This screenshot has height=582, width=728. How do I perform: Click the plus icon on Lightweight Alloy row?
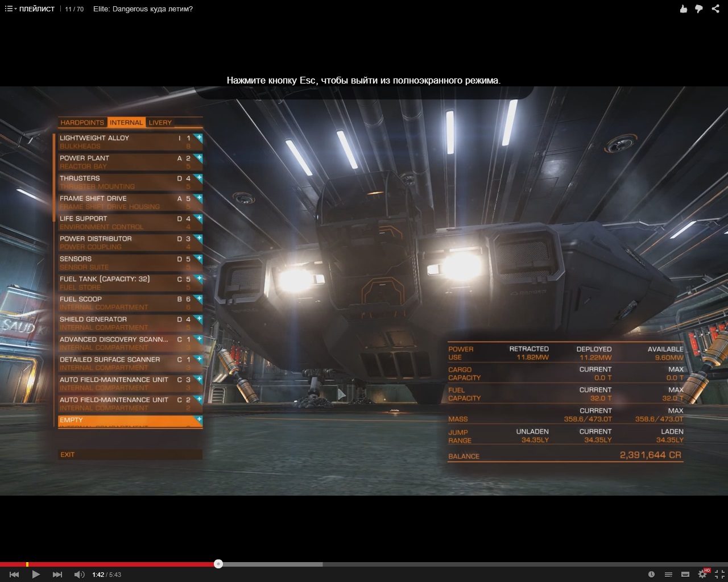click(199, 137)
